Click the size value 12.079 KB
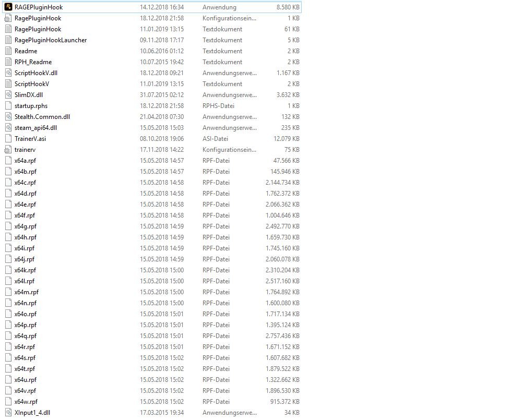 286,139
